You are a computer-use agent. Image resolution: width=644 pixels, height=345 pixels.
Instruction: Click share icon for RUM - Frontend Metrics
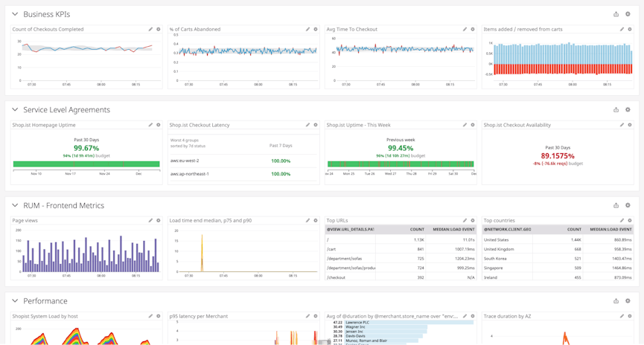click(x=616, y=205)
